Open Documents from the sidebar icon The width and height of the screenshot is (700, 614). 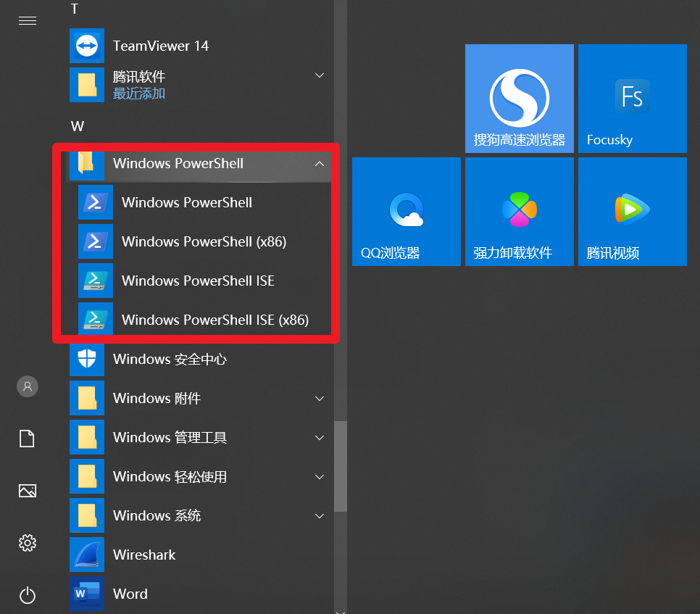(x=28, y=439)
